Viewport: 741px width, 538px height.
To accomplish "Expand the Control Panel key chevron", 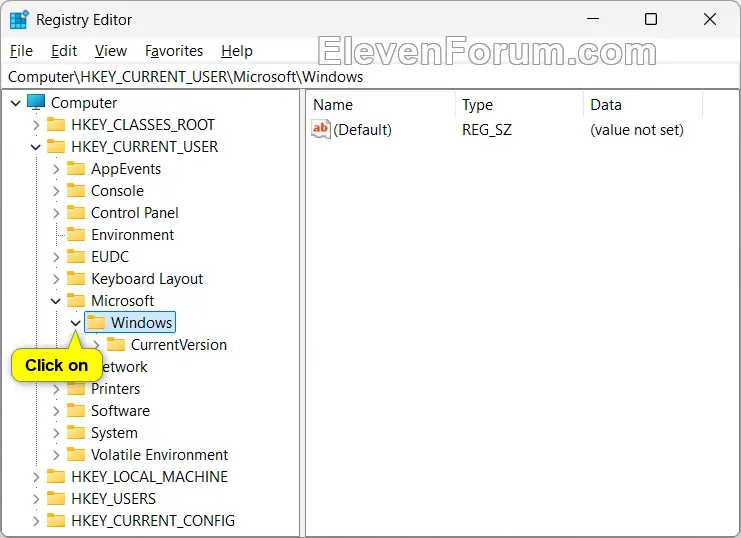I will pos(56,213).
